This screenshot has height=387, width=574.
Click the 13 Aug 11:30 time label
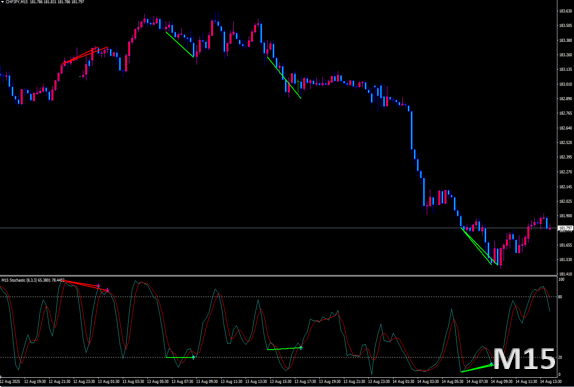[x=232, y=381]
